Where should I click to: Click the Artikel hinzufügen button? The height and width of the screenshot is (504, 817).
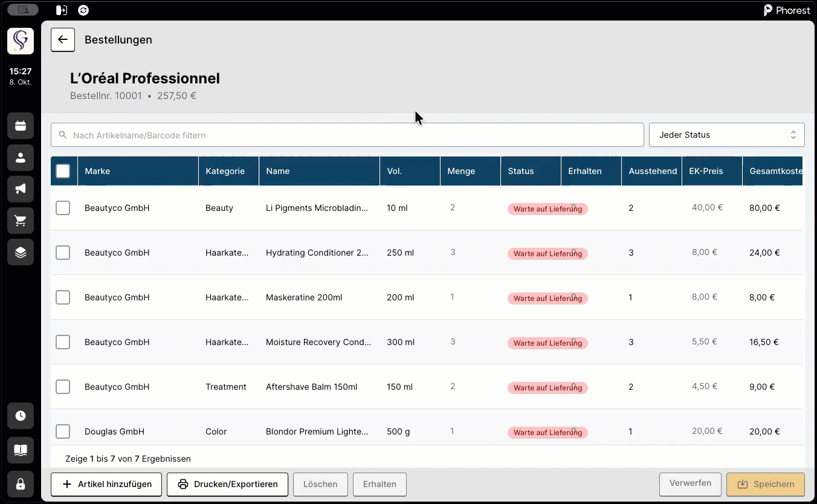(106, 484)
